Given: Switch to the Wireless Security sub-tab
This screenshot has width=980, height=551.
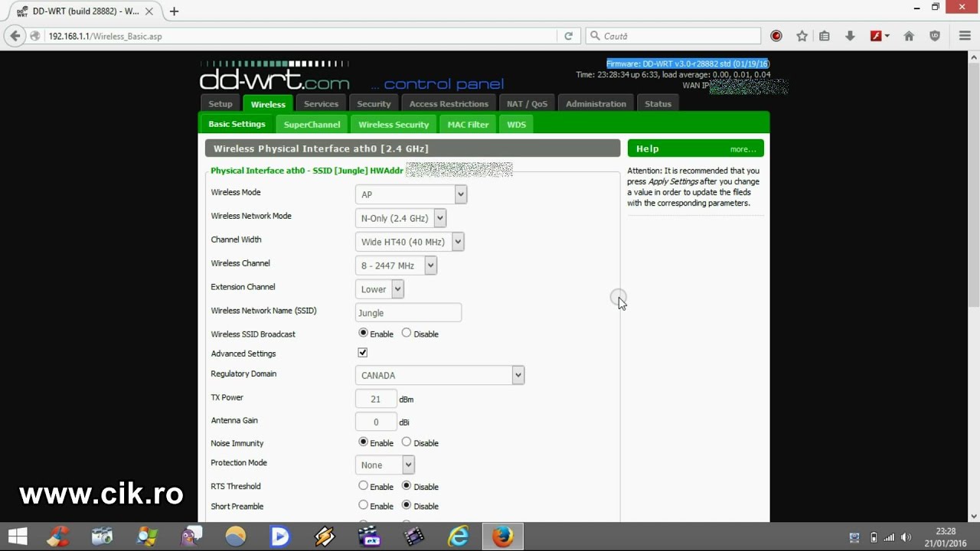Looking at the screenshot, I should pos(394,125).
